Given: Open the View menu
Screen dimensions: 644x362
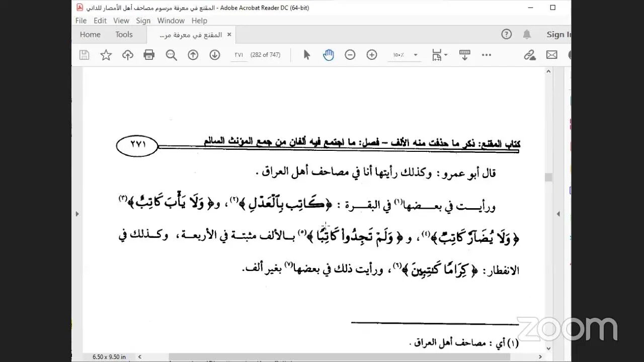Looking at the screenshot, I should 121,21.
